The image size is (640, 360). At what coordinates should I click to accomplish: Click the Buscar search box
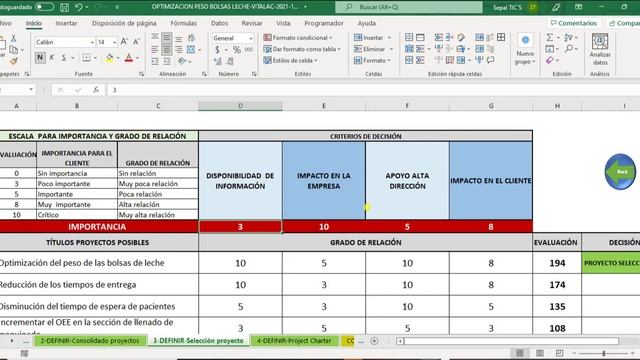409,7
